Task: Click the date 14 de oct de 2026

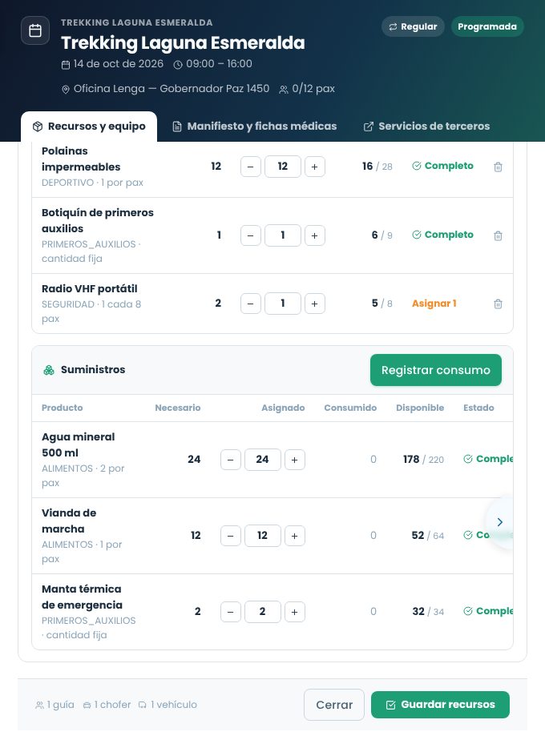Action: click(112, 63)
